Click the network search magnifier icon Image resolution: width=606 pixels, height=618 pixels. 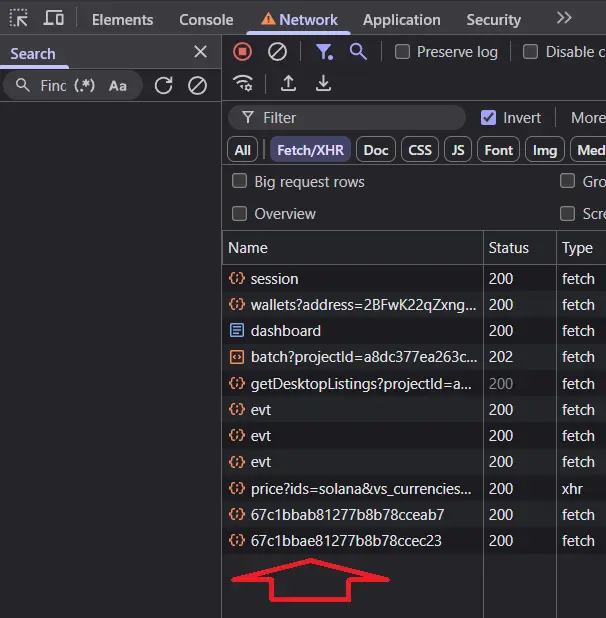point(358,52)
